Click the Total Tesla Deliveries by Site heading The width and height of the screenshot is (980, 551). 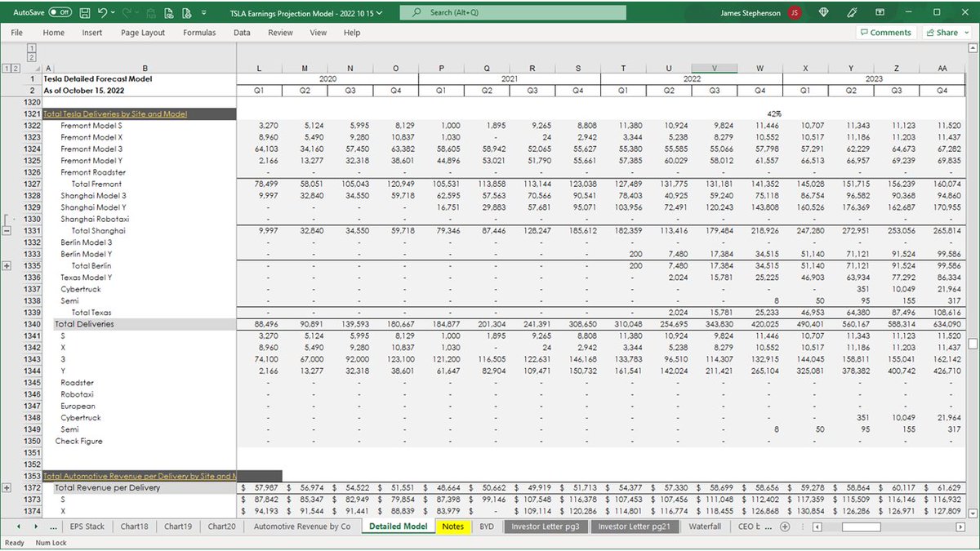(114, 114)
